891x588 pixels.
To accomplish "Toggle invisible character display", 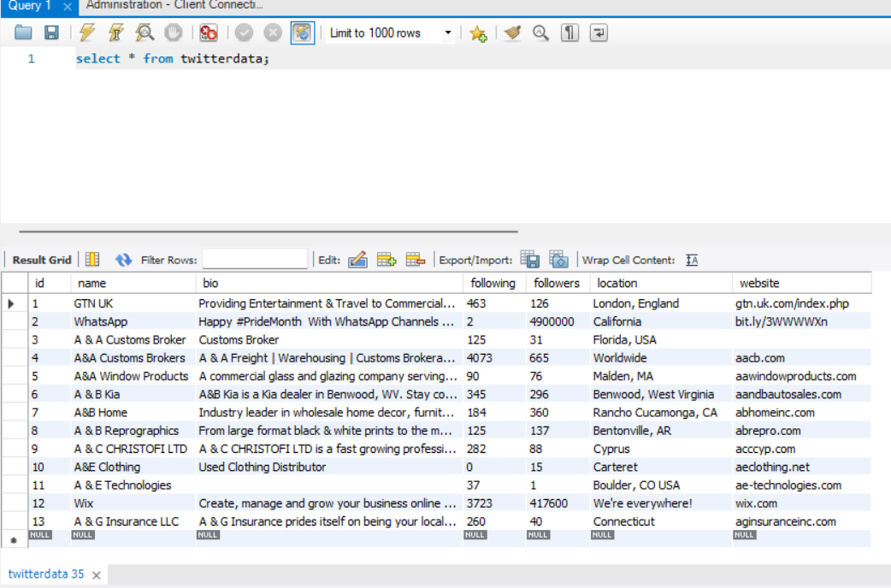I will click(569, 32).
